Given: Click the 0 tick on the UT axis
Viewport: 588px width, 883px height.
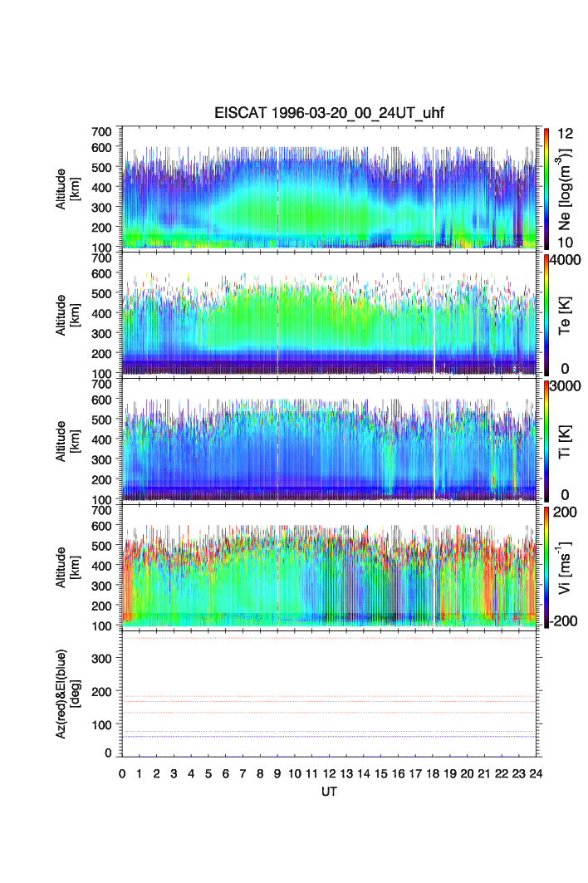Looking at the screenshot, I should click(x=122, y=773).
